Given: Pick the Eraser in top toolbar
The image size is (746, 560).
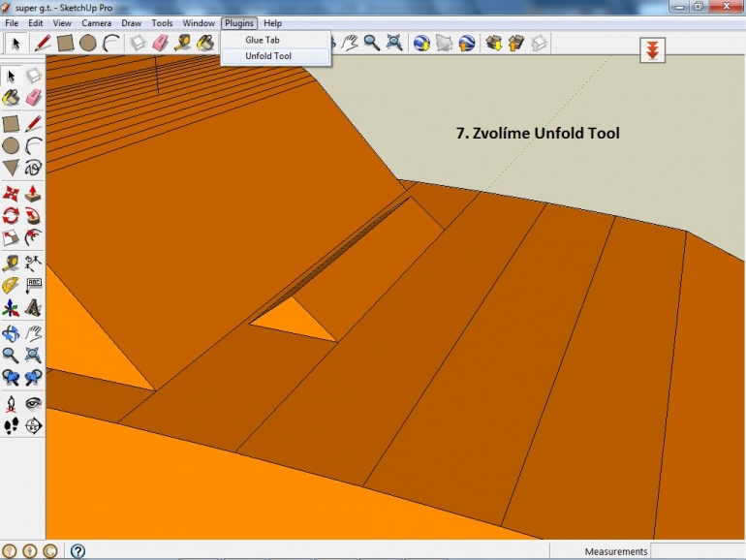Looking at the screenshot, I should 161,44.
